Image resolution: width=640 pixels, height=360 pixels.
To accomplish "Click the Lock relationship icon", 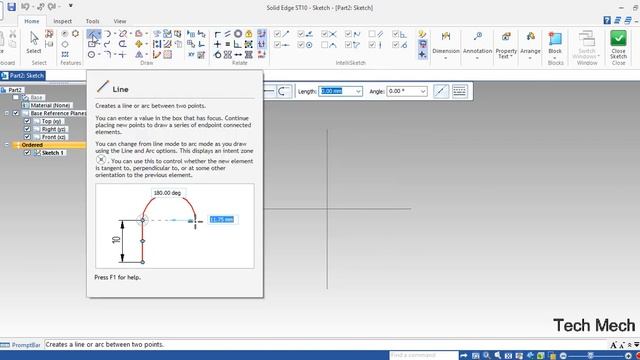I will pyautogui.click(x=249, y=34).
